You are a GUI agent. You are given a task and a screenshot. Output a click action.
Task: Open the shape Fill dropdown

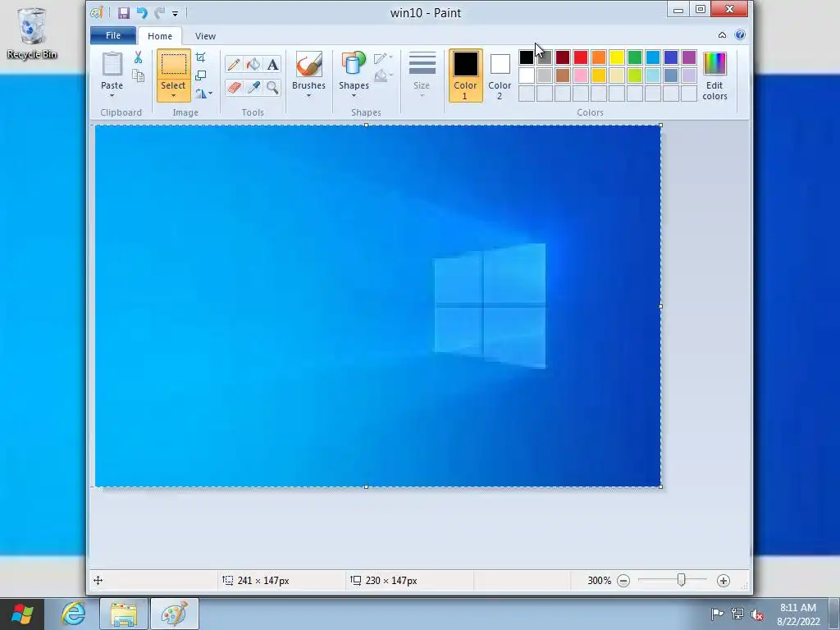pos(383,75)
